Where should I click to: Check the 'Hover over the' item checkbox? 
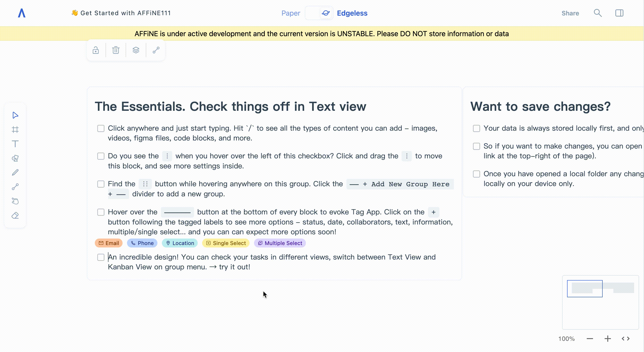tap(101, 212)
